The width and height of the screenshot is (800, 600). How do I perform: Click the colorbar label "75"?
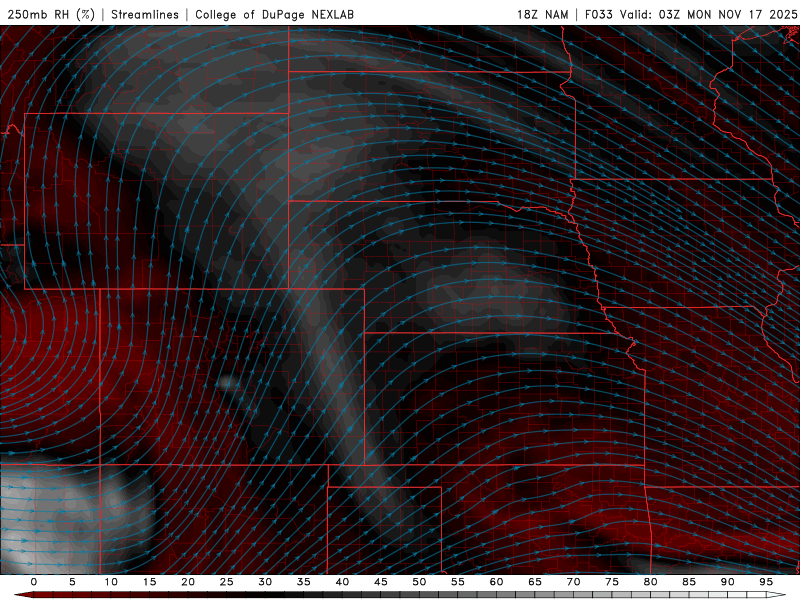tap(612, 582)
